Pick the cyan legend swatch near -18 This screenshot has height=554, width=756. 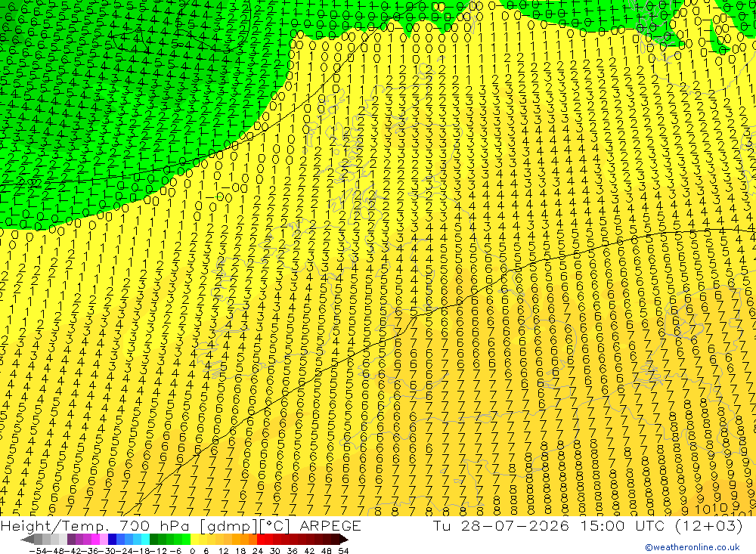(145, 540)
